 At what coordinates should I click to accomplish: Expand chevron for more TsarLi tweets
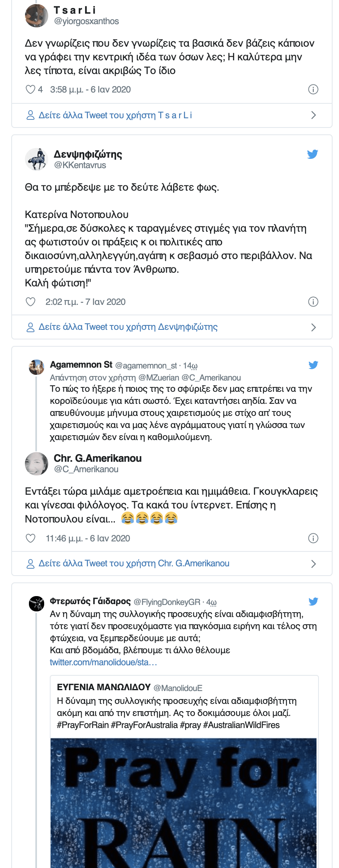[314, 115]
